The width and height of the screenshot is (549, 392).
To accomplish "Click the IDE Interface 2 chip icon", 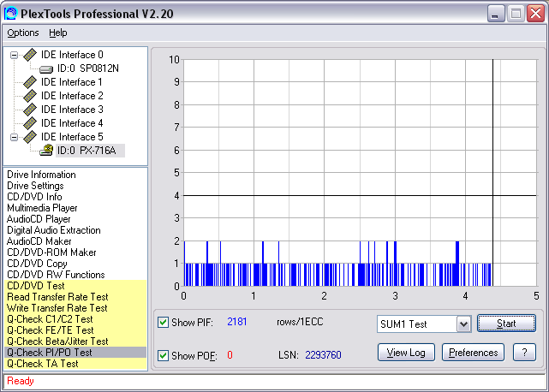I will (x=30, y=96).
